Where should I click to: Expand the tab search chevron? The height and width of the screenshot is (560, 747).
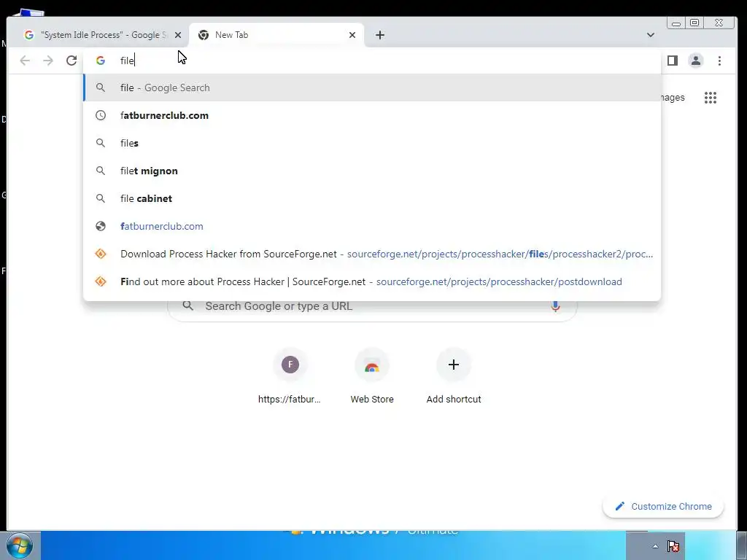pos(650,35)
